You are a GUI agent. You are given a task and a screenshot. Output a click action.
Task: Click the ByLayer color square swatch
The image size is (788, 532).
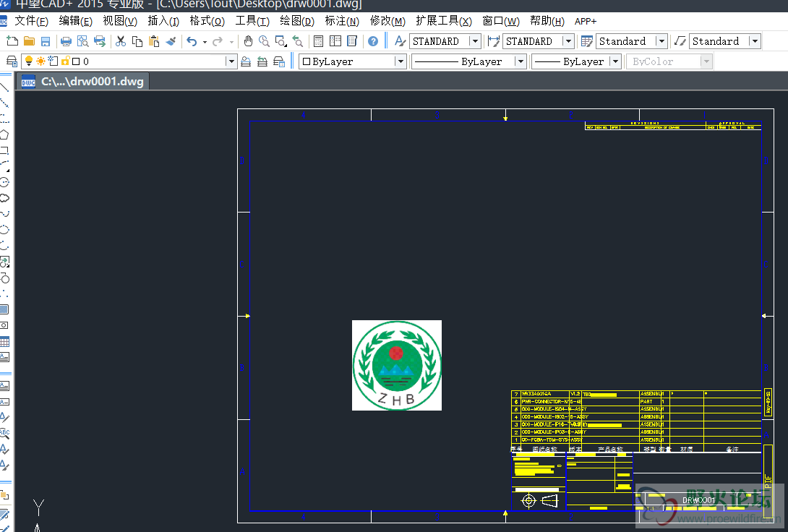pyautogui.click(x=306, y=61)
